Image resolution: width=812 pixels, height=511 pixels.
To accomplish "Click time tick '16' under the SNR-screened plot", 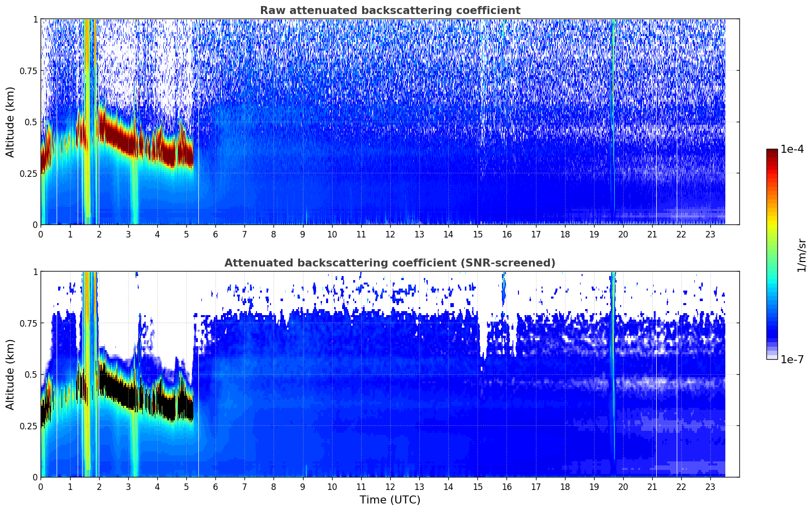I will (506, 486).
